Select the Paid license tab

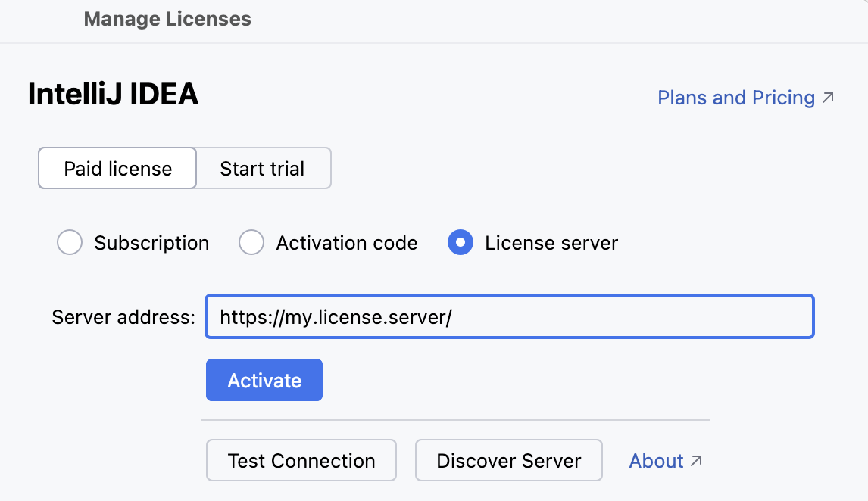pos(117,168)
